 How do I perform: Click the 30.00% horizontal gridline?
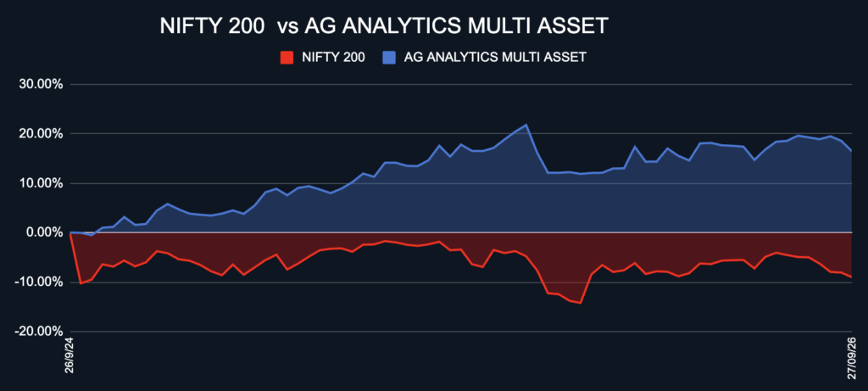coord(460,85)
